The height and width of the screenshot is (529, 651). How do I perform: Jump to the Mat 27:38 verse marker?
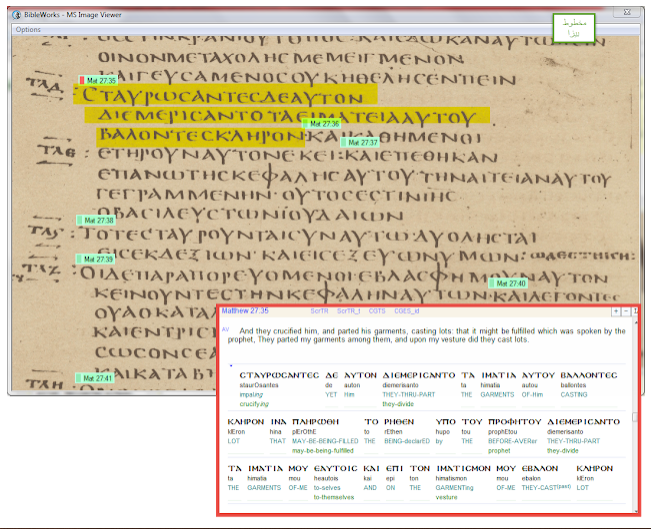tap(95, 220)
